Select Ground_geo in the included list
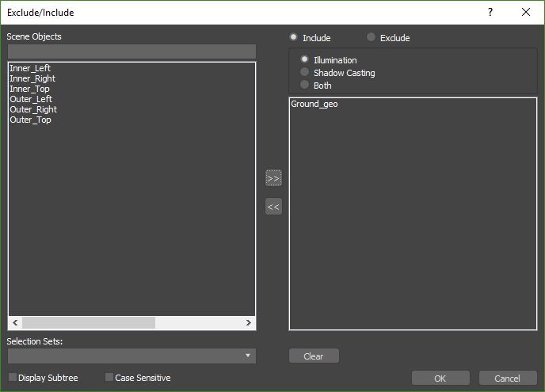Image resolution: width=545 pixels, height=392 pixels. 314,104
